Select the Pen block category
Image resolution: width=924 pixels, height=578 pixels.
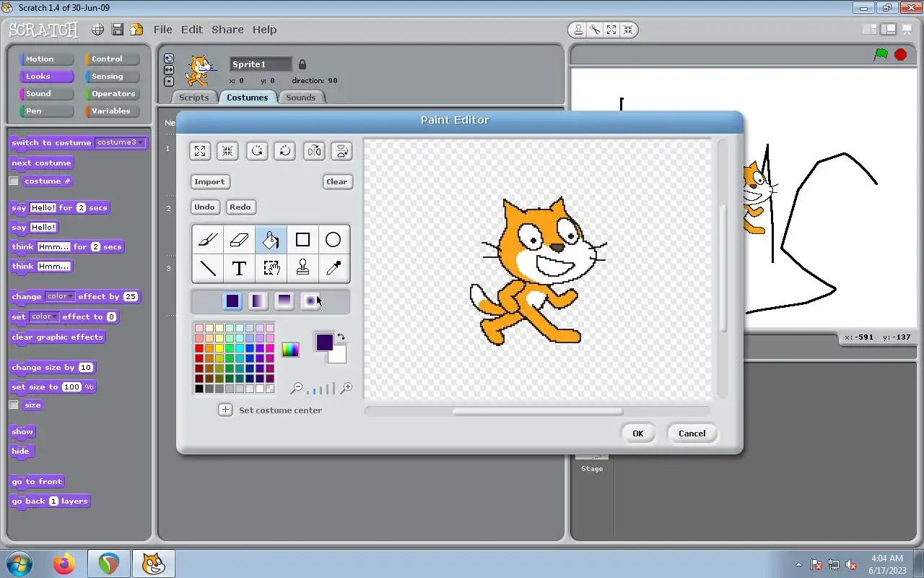tap(47, 111)
